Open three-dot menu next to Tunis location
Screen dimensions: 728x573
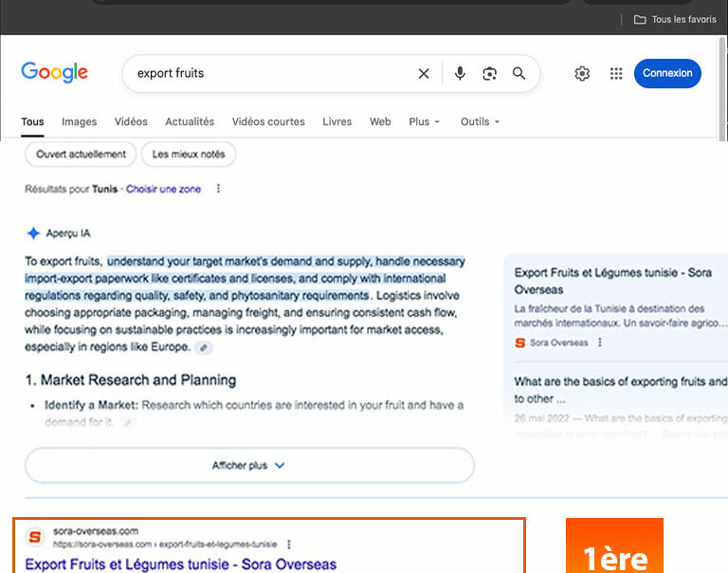click(218, 189)
